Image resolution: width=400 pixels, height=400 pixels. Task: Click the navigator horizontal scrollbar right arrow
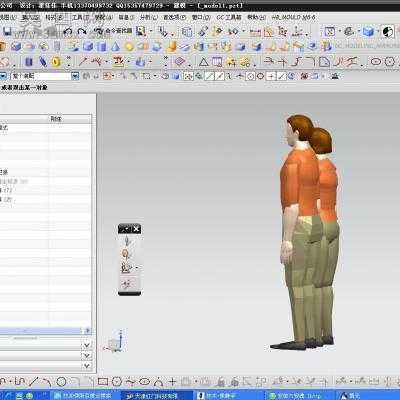coord(87,331)
